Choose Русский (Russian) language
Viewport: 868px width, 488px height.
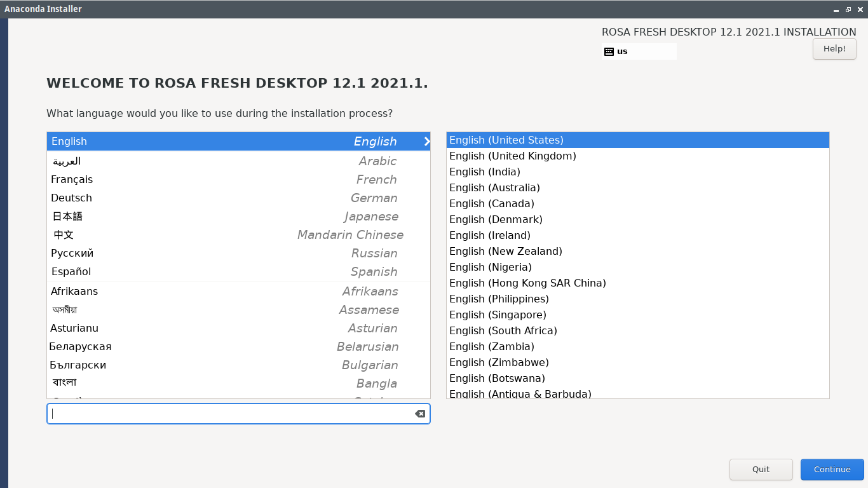click(239, 253)
